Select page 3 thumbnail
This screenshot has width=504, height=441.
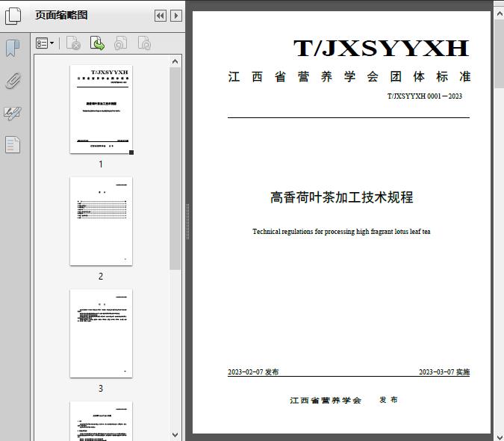coord(101,333)
